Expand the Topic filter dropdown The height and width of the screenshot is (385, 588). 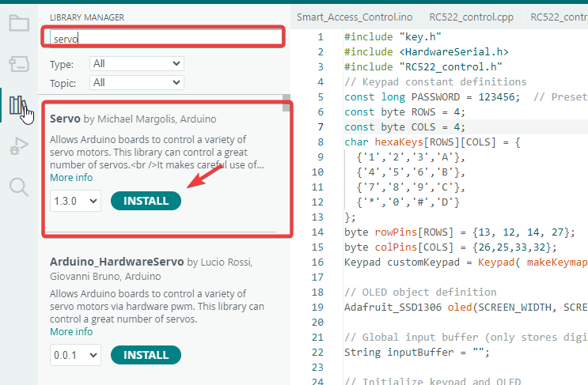coord(136,82)
